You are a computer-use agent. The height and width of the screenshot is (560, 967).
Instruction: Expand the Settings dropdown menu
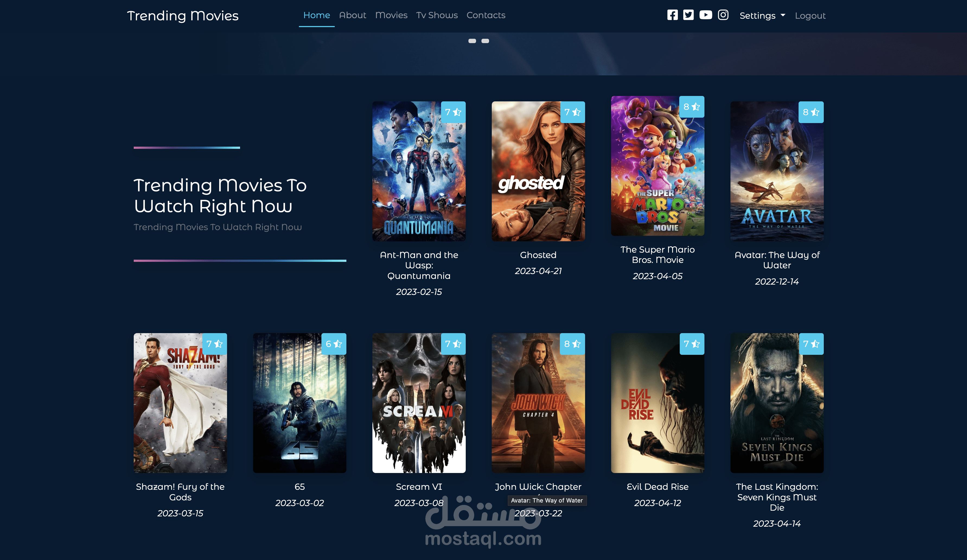(762, 16)
